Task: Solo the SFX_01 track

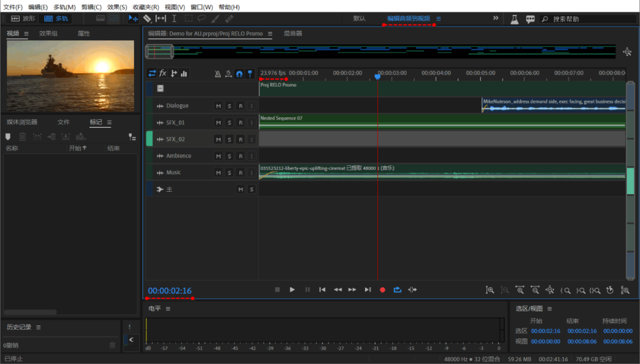Action: (x=229, y=123)
